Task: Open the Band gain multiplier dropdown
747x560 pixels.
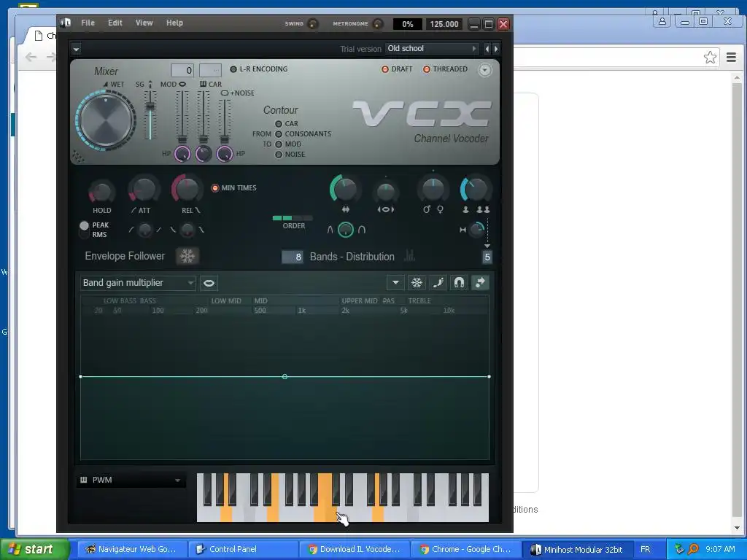Action: coord(138,283)
